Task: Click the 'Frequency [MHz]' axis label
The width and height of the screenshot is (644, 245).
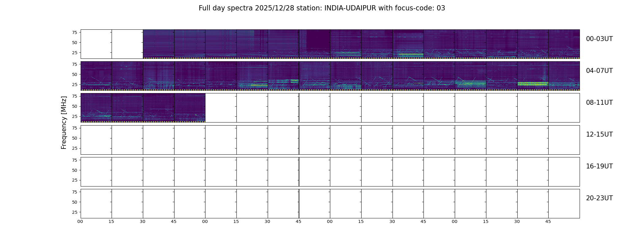Action: click(x=64, y=123)
